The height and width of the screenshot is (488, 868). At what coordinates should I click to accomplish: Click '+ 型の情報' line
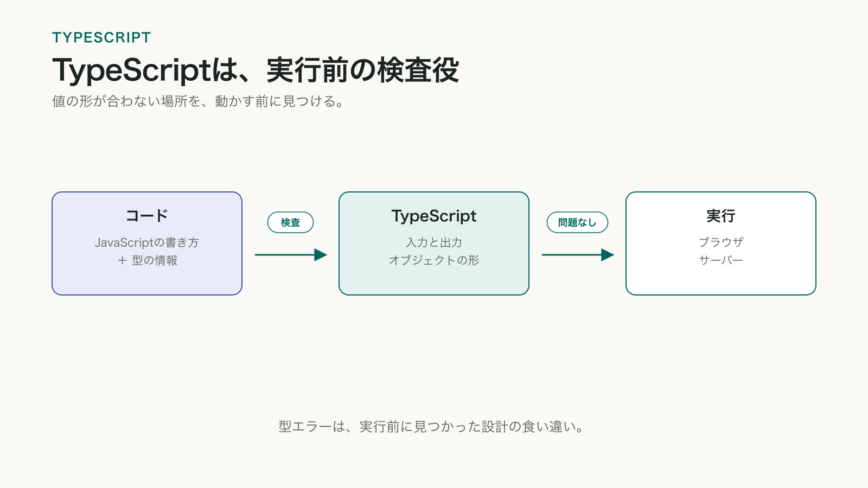(147, 260)
